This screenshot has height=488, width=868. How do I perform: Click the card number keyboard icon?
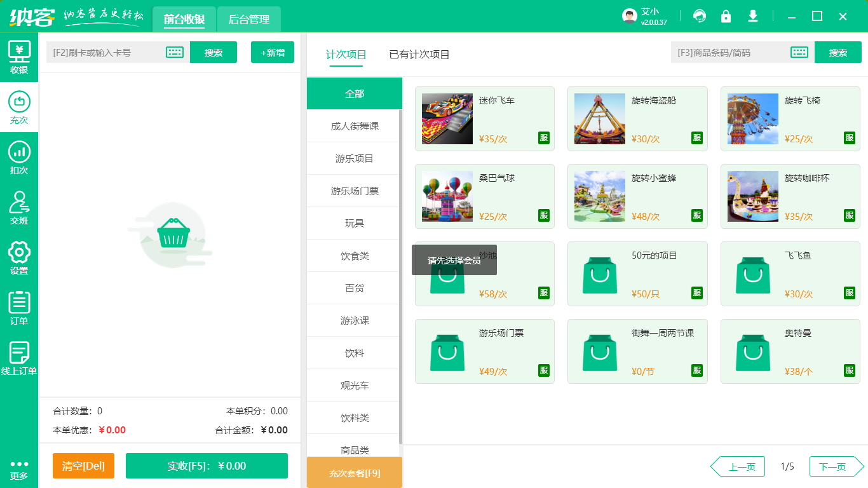pos(175,52)
